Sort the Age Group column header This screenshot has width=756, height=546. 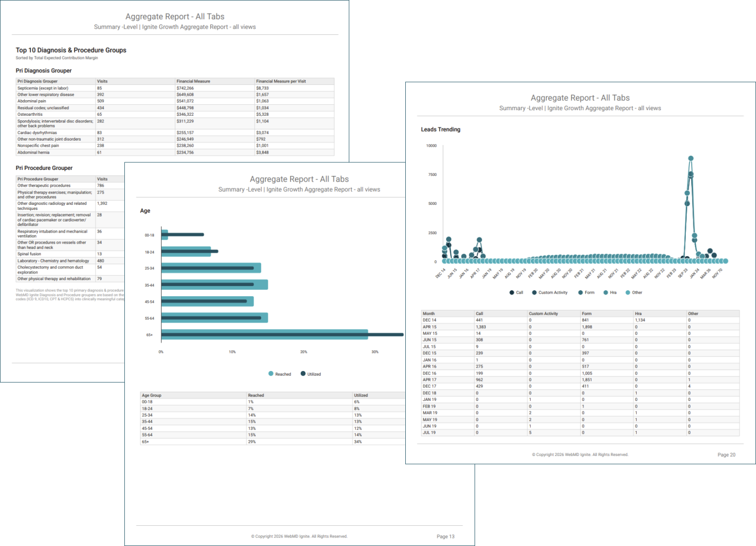pyautogui.click(x=152, y=395)
